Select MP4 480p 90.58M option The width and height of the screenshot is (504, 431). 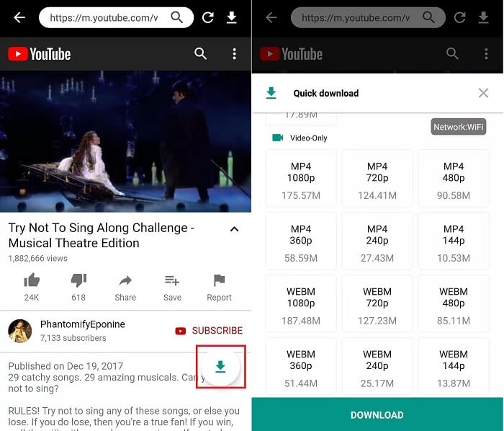[x=453, y=178]
